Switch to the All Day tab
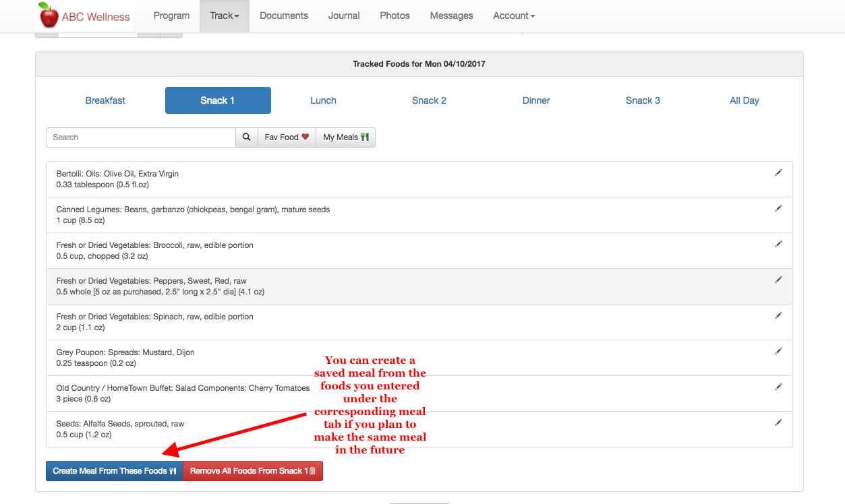 [745, 100]
